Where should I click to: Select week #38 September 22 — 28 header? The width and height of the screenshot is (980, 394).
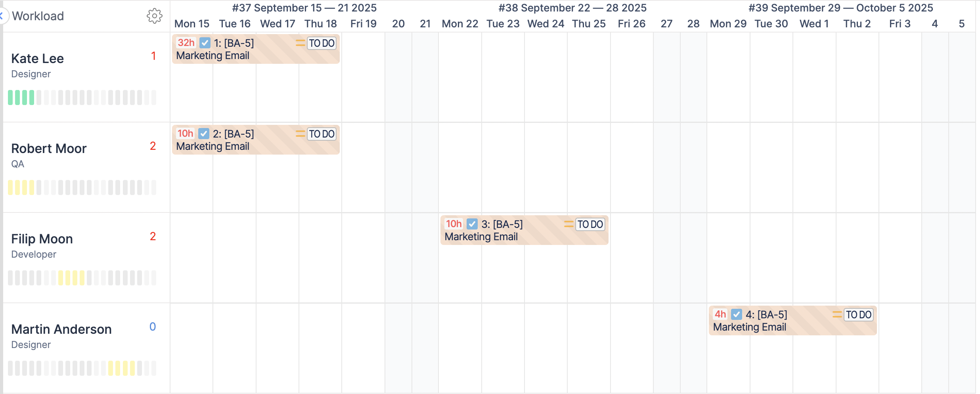572,8
